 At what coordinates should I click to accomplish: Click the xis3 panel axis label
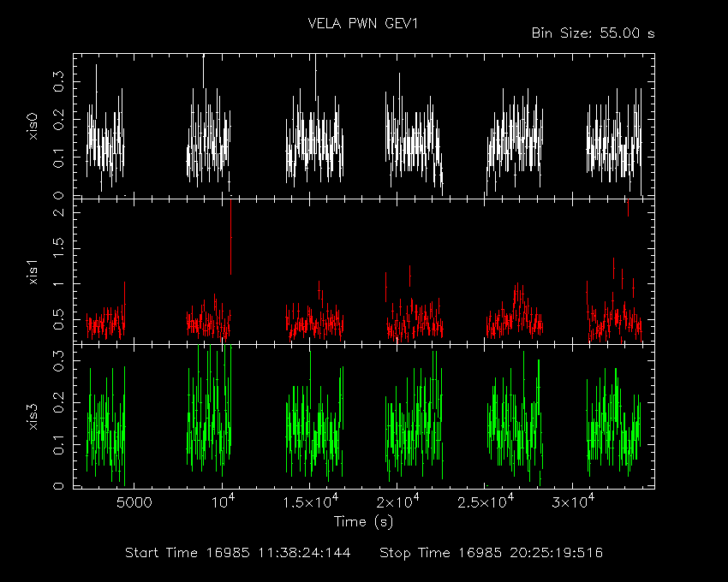[33, 417]
